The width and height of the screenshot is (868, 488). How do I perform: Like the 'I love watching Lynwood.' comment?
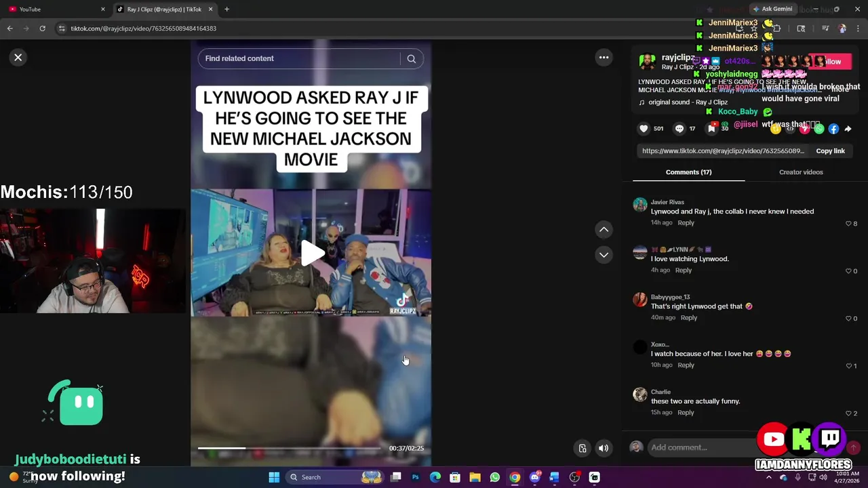(848, 271)
